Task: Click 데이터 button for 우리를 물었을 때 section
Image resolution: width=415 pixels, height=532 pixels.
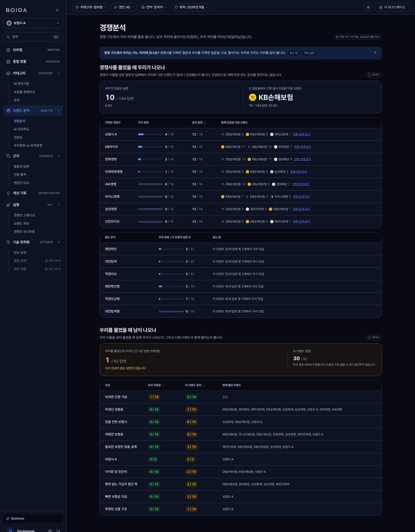Action: click(x=374, y=338)
